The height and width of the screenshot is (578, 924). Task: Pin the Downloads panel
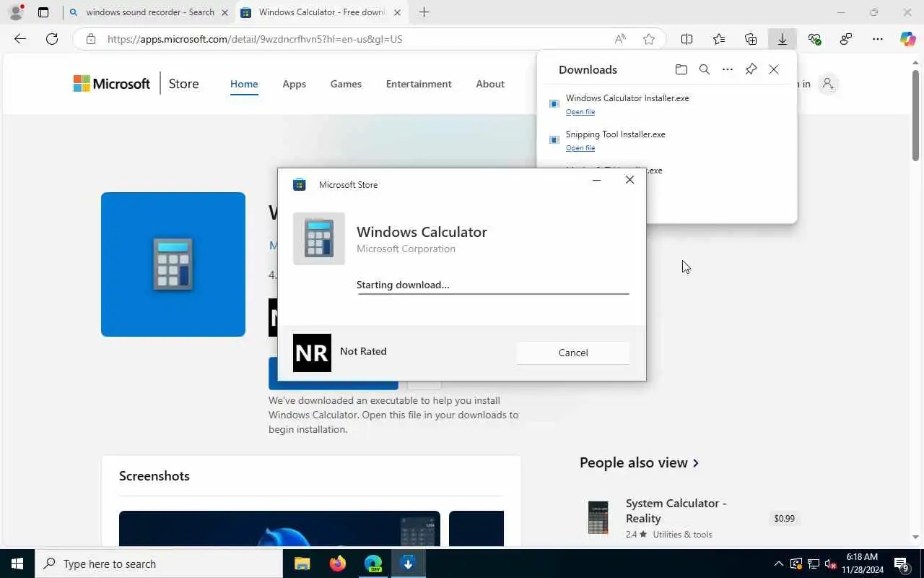[751, 69]
